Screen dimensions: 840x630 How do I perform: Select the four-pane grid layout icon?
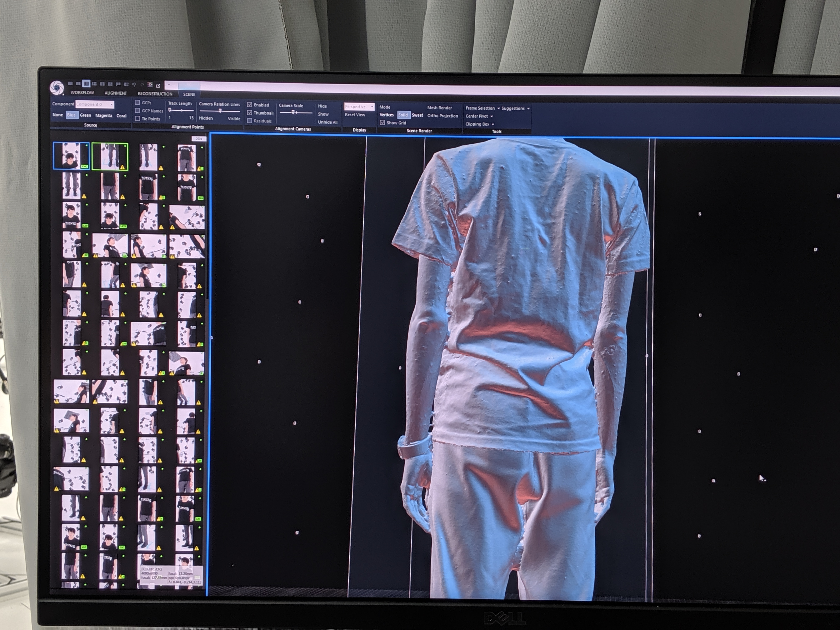click(110, 84)
